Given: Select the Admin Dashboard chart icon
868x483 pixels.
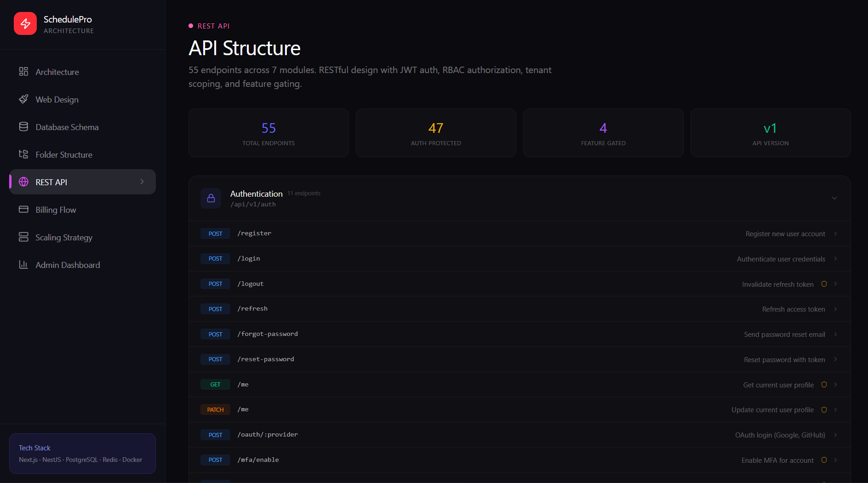Looking at the screenshot, I should tap(24, 265).
